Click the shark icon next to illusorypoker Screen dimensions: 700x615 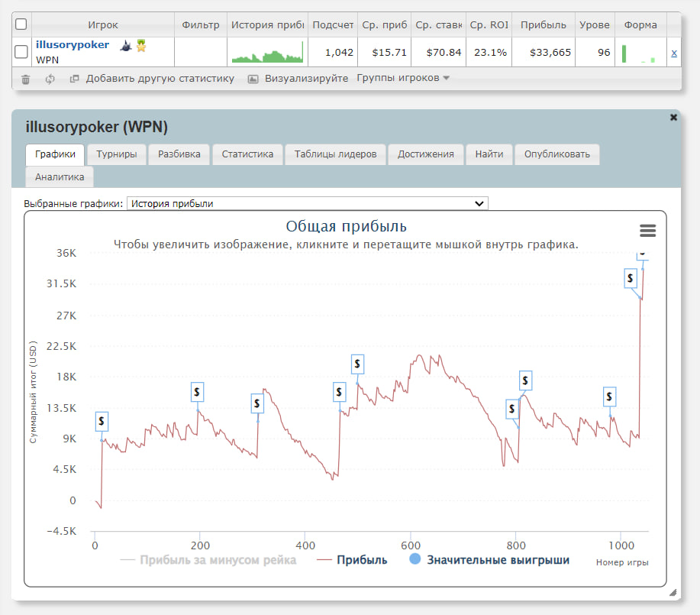(x=124, y=46)
